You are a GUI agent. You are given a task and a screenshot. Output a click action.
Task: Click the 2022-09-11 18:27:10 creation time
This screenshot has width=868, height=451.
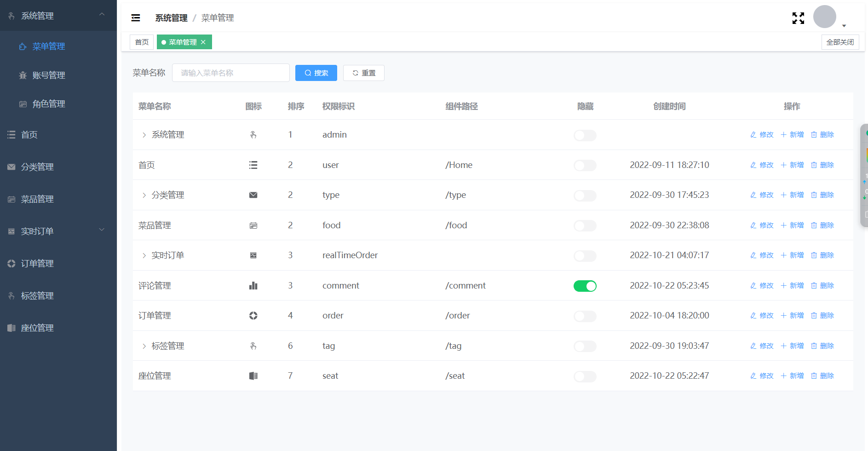click(x=669, y=165)
